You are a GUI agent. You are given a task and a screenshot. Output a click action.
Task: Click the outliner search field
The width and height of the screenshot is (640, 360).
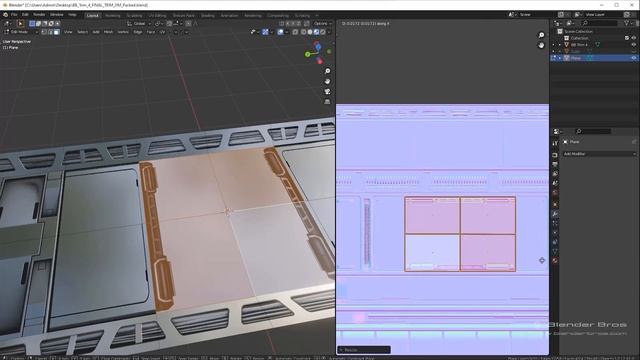click(599, 24)
